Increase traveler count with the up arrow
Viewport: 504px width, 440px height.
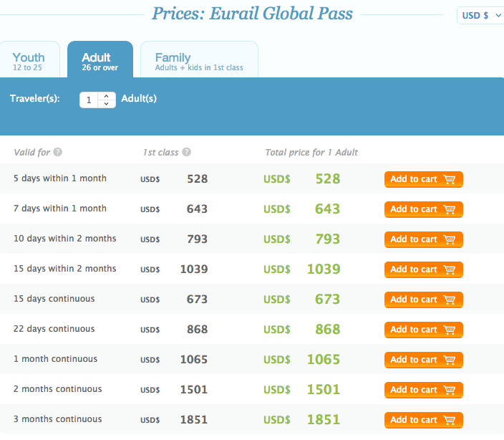pyautogui.click(x=107, y=96)
